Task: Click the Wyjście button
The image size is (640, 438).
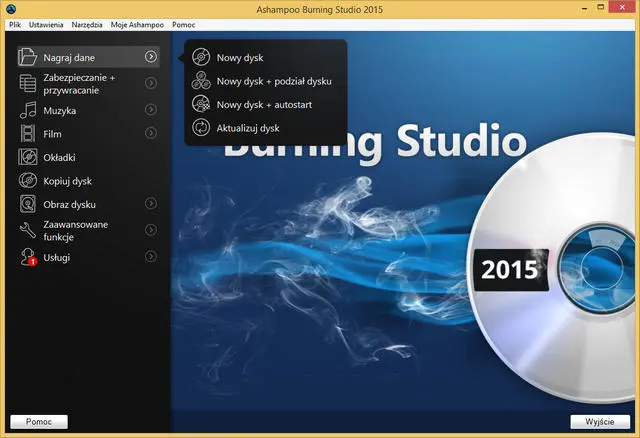Action: click(600, 422)
